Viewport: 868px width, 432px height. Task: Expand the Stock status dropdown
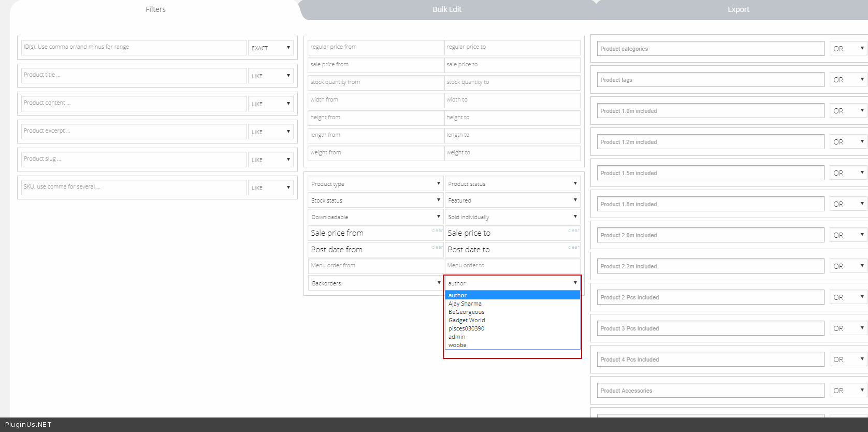point(375,200)
